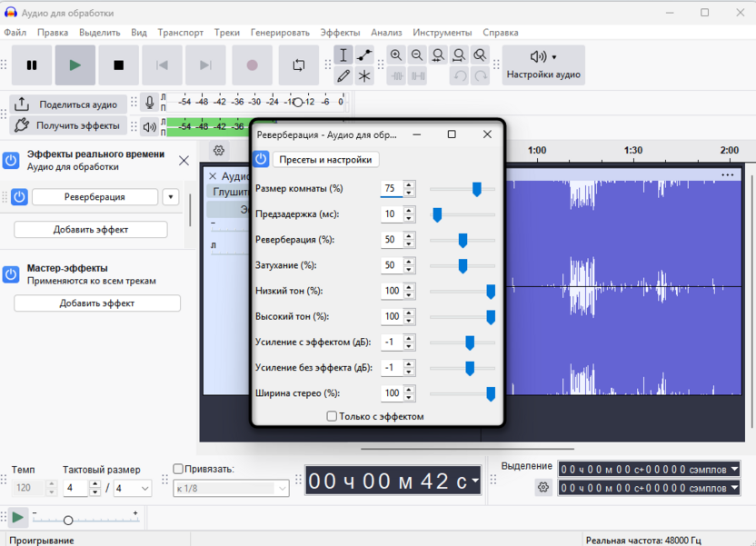The image size is (756, 546).
Task: Open the Треки menu
Action: coord(227,33)
